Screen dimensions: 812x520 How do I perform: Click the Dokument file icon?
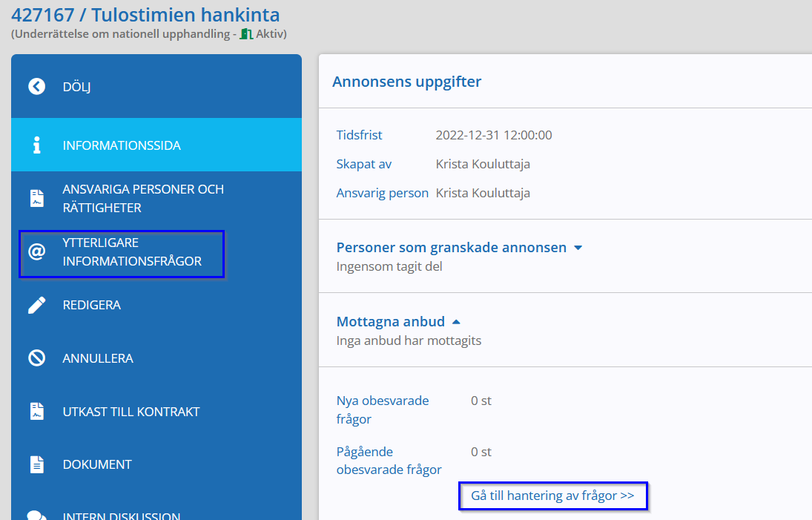[36, 464]
